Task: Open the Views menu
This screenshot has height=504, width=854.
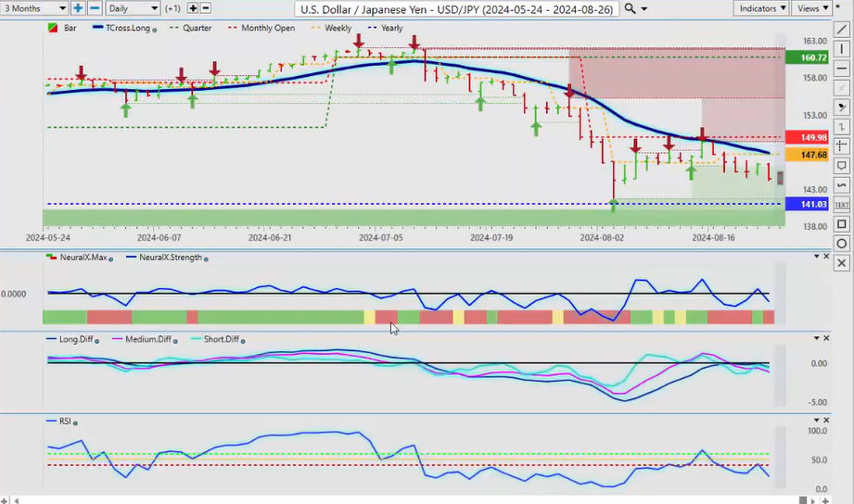Action: pos(812,8)
